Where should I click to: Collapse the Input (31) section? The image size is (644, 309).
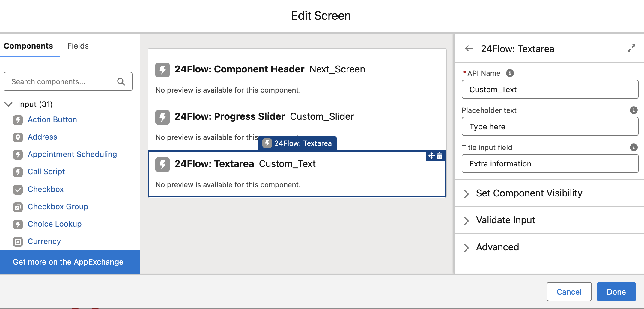tap(9, 104)
